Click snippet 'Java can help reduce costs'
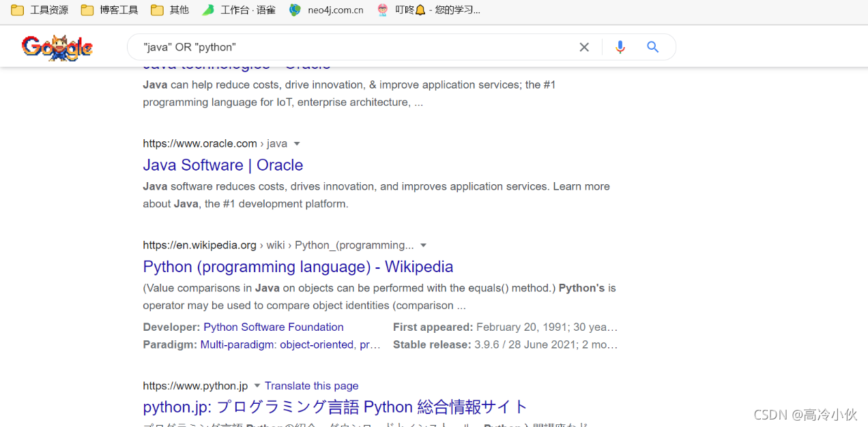This screenshot has width=868, height=427. tap(349, 93)
